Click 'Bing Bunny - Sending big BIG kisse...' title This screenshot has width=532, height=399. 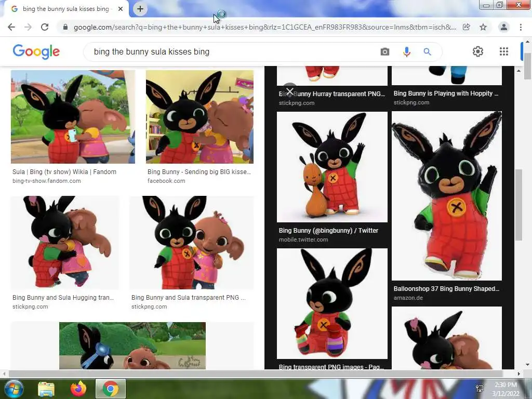[x=199, y=171]
